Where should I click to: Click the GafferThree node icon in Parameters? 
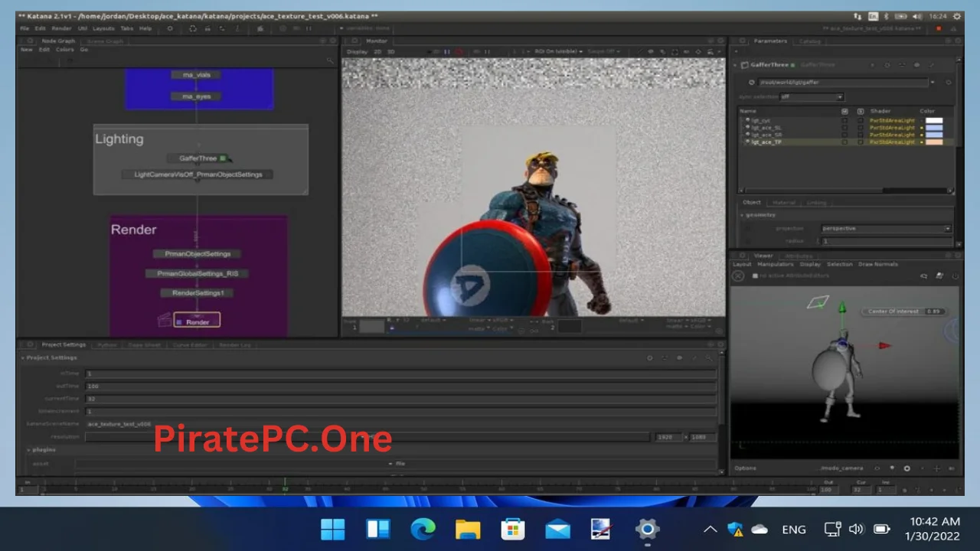744,65
